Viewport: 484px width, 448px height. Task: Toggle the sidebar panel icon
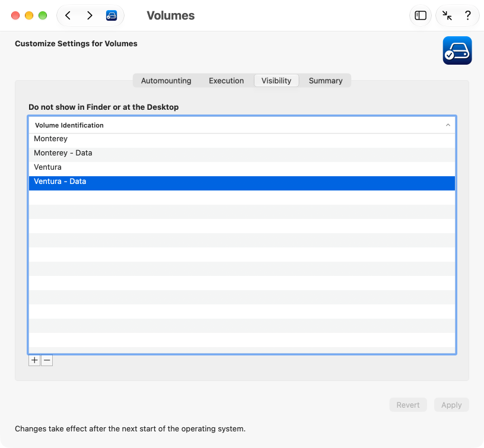(421, 15)
